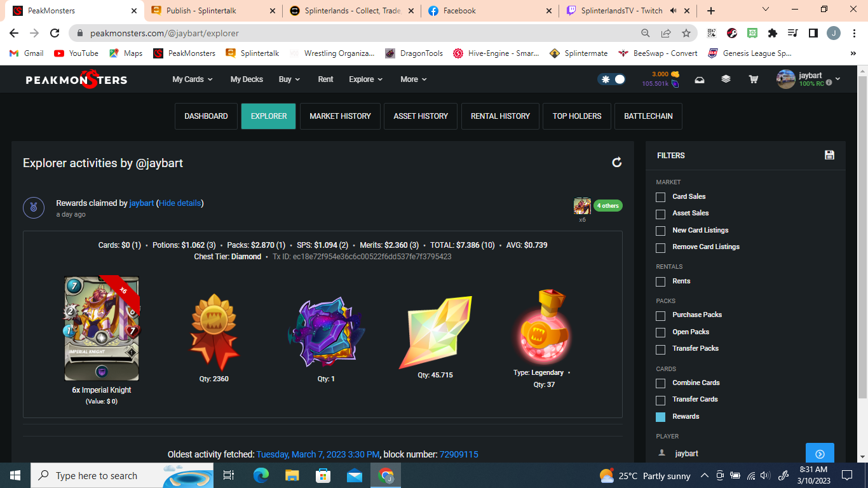Image resolution: width=868 pixels, height=488 pixels.
Task: Show hidden system tray icons
Action: pos(704,475)
